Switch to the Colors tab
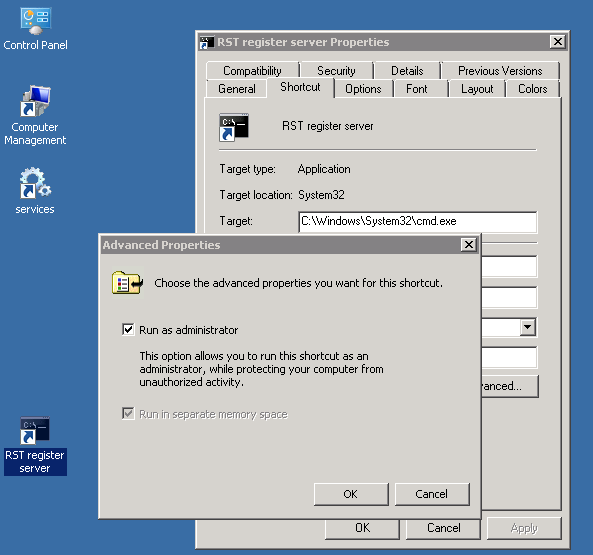The width and height of the screenshot is (593, 555). click(532, 89)
